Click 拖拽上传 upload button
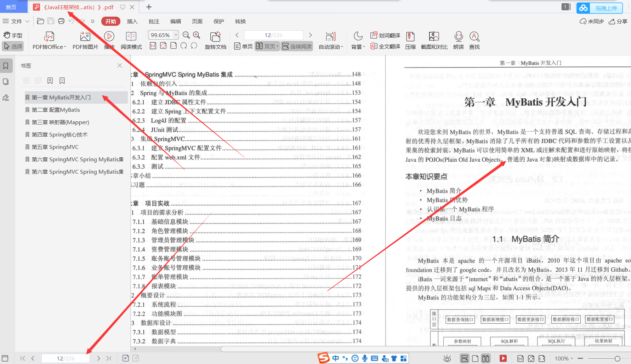631x364 pixels. (x=599, y=8)
